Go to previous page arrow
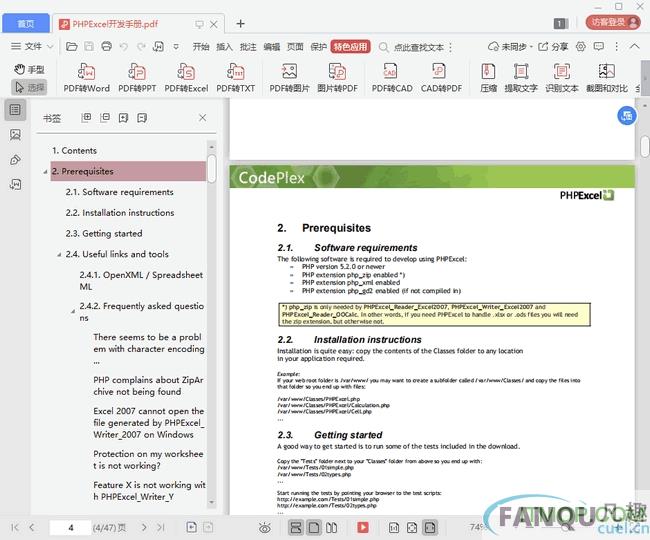Viewport: 650px width, 540px height. click(32, 527)
